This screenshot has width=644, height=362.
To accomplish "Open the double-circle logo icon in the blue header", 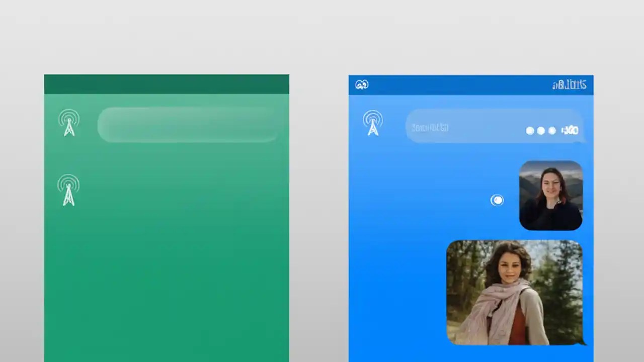I will point(362,84).
